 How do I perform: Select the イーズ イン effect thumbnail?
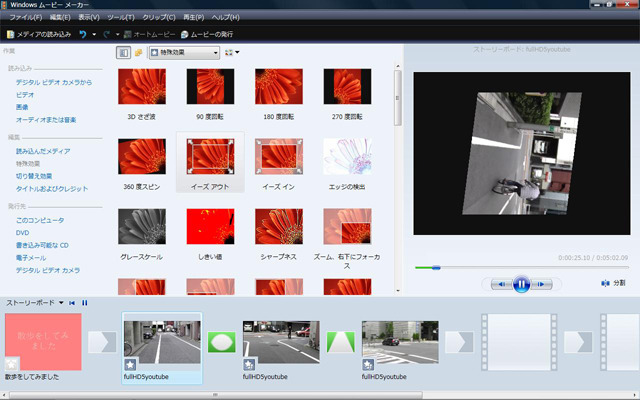coord(279,156)
